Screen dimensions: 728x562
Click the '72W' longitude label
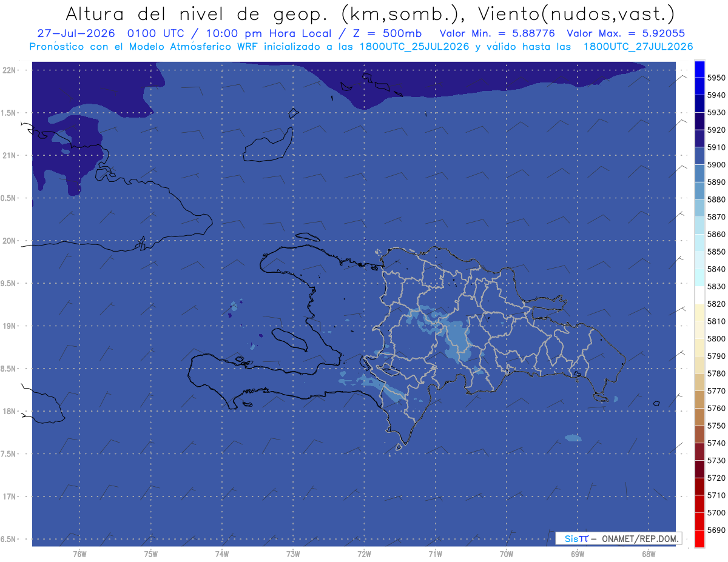click(x=364, y=554)
